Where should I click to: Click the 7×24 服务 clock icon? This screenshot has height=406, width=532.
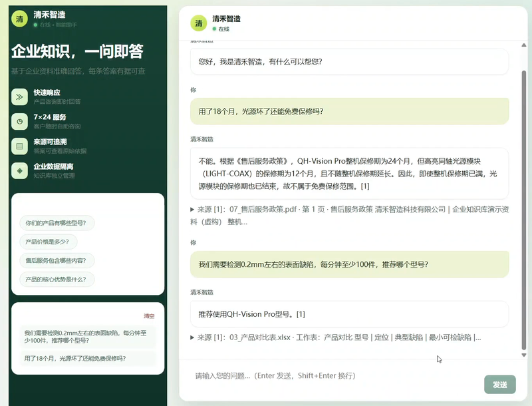[x=20, y=122]
